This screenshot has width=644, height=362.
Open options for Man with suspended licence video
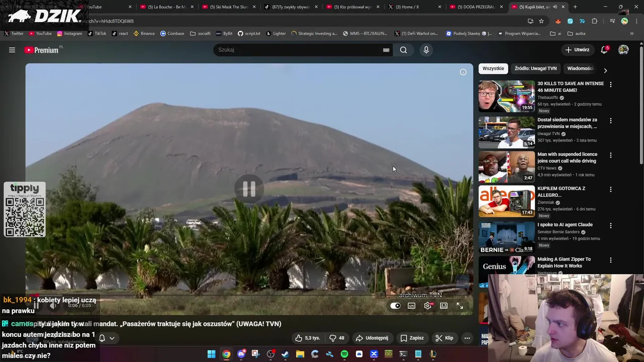[x=611, y=155]
